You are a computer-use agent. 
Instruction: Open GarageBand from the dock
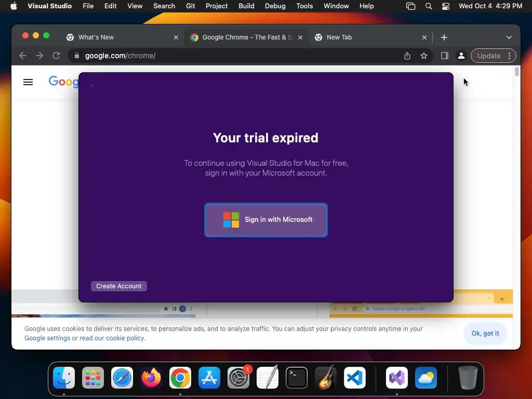pos(326,377)
